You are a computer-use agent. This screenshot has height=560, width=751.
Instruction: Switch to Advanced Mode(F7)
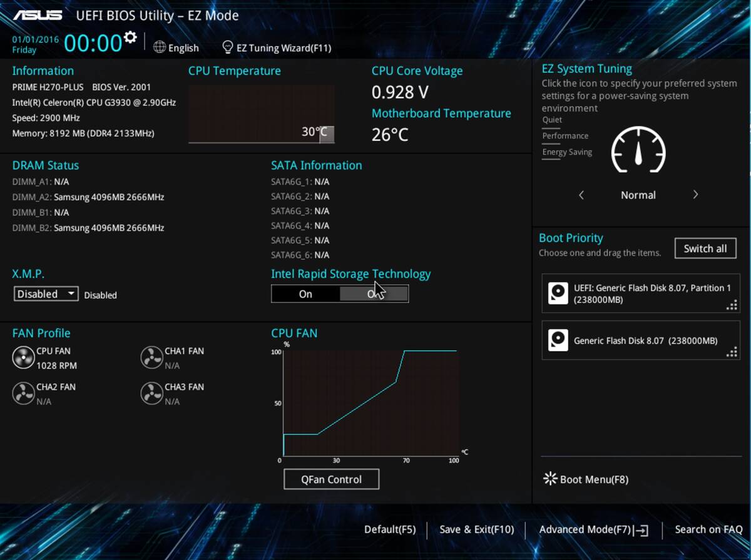(593, 529)
